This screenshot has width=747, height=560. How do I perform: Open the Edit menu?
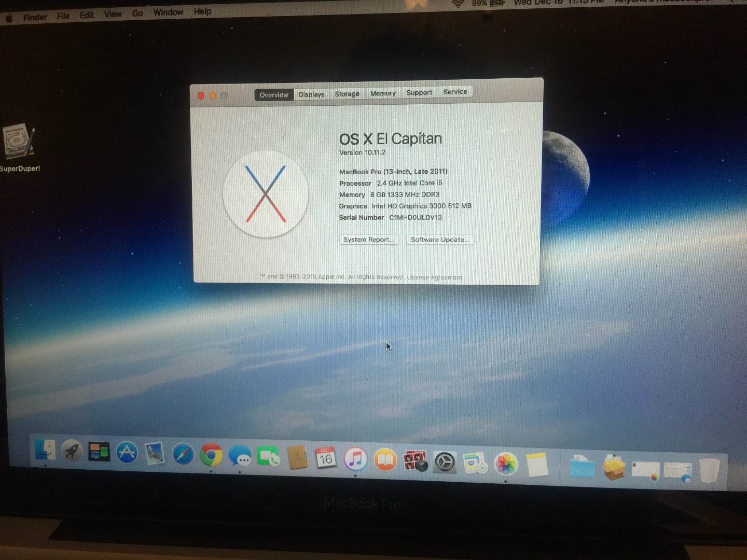87,15
